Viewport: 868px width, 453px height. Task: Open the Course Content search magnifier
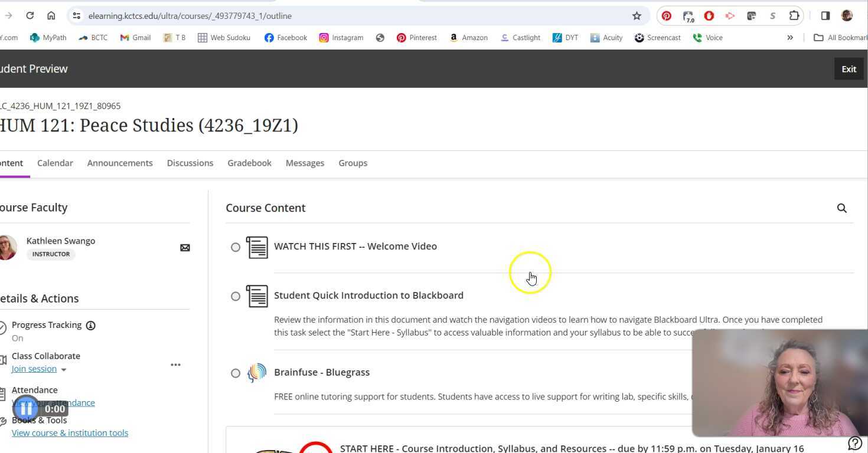(x=841, y=208)
